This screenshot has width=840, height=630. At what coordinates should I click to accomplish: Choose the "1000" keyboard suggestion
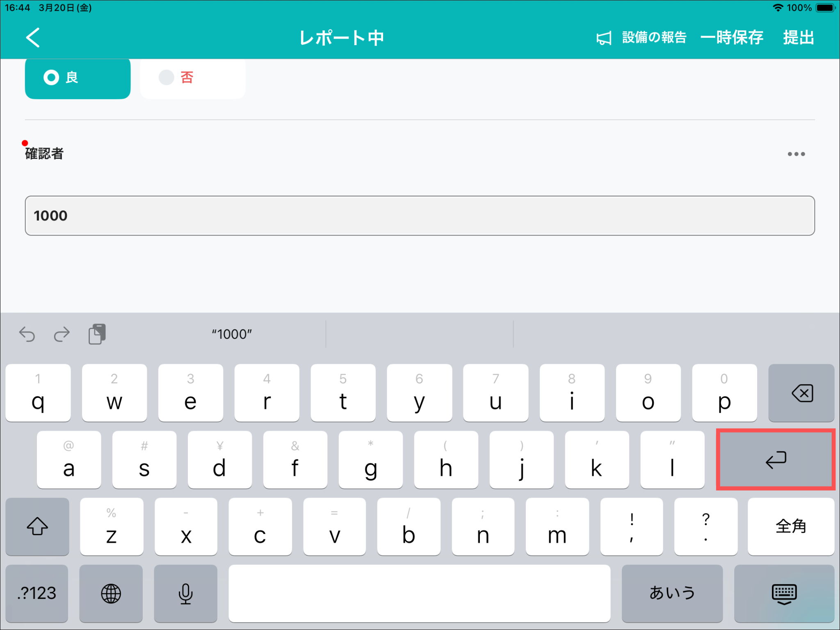click(x=232, y=334)
